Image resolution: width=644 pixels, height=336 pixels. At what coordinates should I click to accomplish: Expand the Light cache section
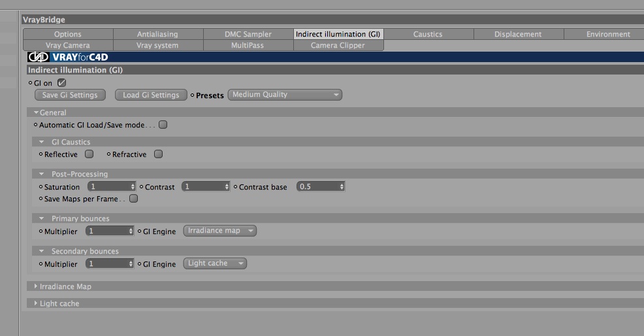click(x=36, y=303)
